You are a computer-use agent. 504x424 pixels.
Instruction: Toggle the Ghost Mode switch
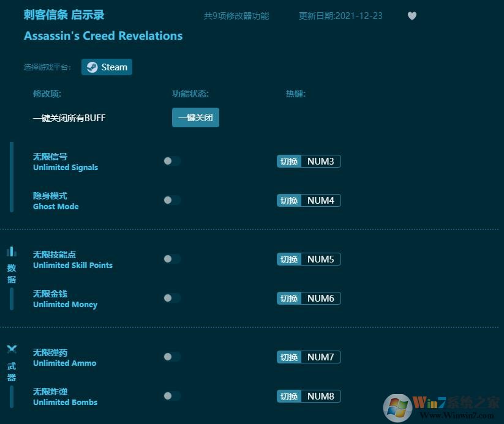click(x=171, y=200)
